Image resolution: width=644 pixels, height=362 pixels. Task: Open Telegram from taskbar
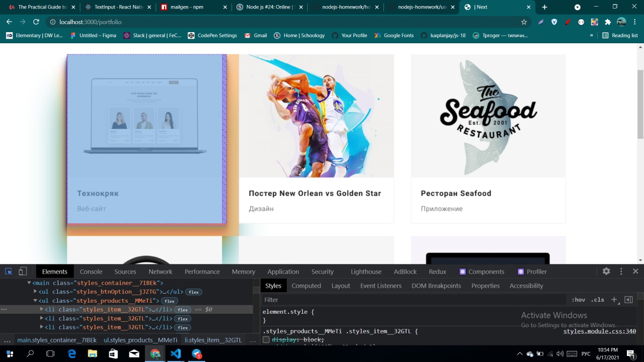(197, 354)
